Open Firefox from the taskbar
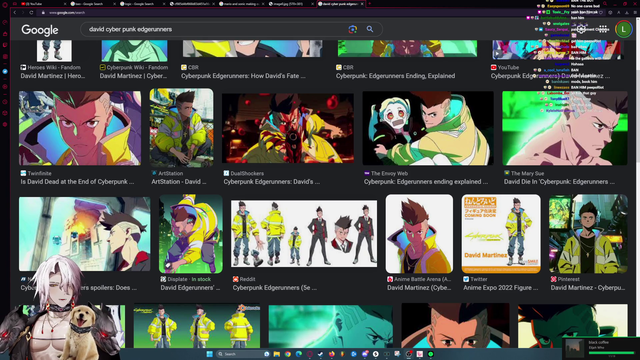Image resolution: width=640 pixels, height=360 pixels. coord(331,354)
